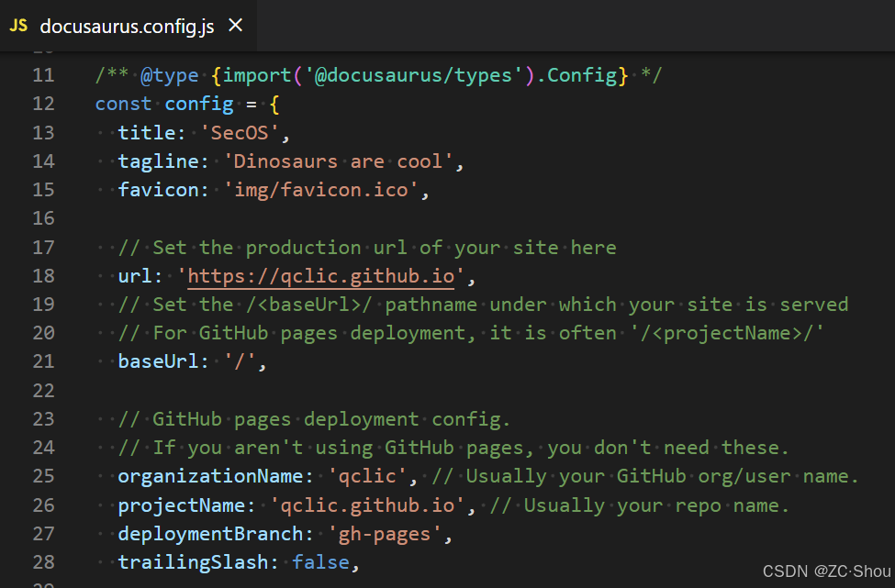Click the 'Dinosaurs are cool' tagline string

(x=339, y=161)
